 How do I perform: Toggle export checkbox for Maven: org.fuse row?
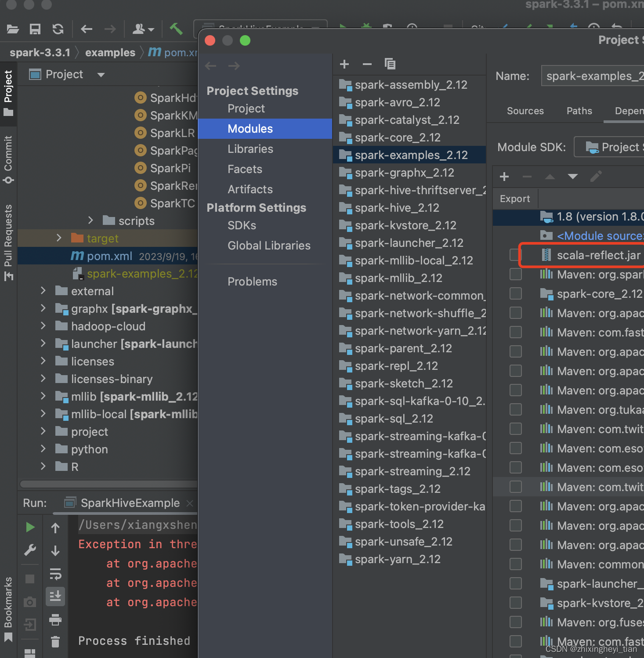(516, 622)
